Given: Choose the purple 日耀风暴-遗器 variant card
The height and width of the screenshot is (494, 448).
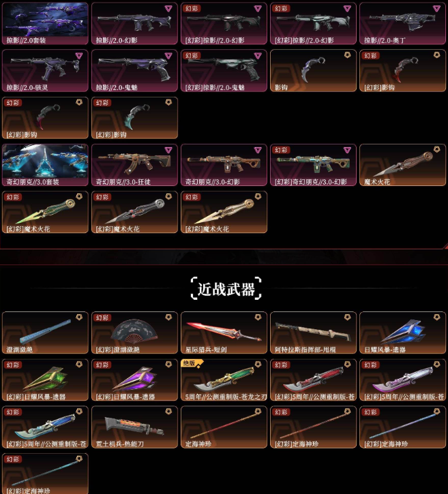Looking at the screenshot, I should [134, 380].
